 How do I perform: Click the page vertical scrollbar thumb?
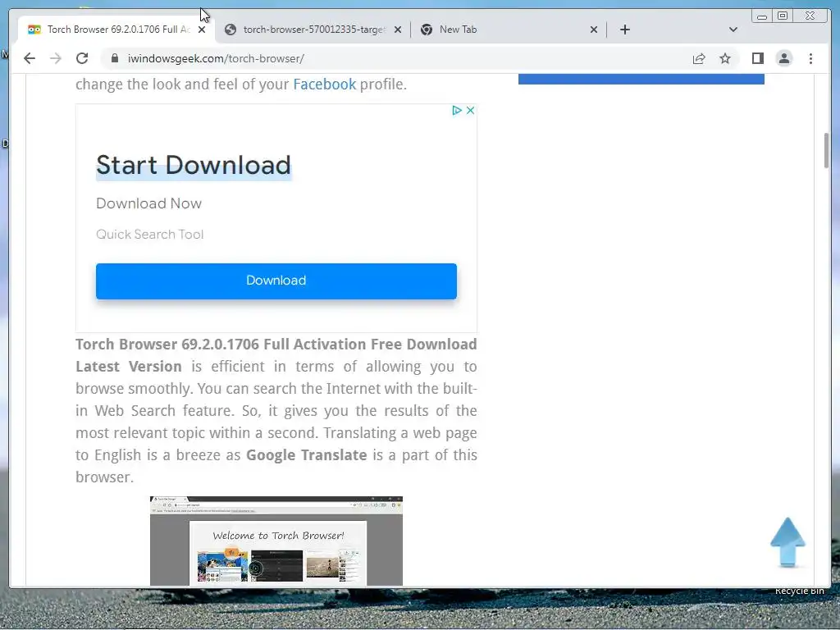click(x=826, y=151)
